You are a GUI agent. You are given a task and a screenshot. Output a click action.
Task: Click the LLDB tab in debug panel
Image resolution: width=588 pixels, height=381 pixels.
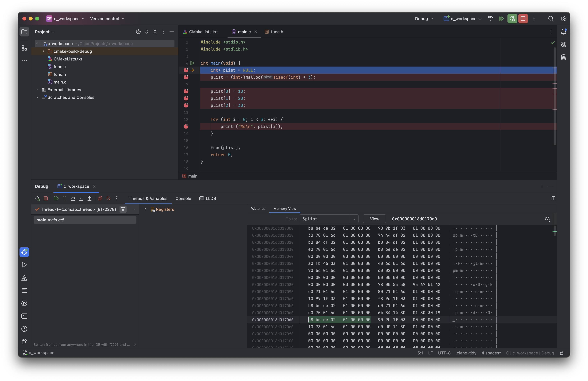pyautogui.click(x=211, y=198)
